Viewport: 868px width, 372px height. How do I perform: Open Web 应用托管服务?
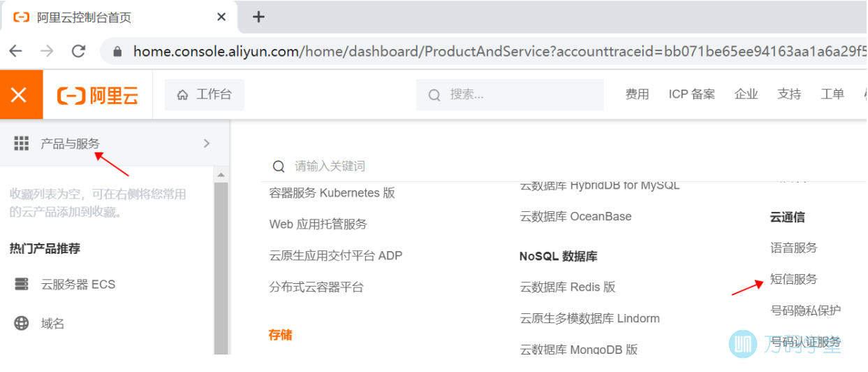(318, 224)
